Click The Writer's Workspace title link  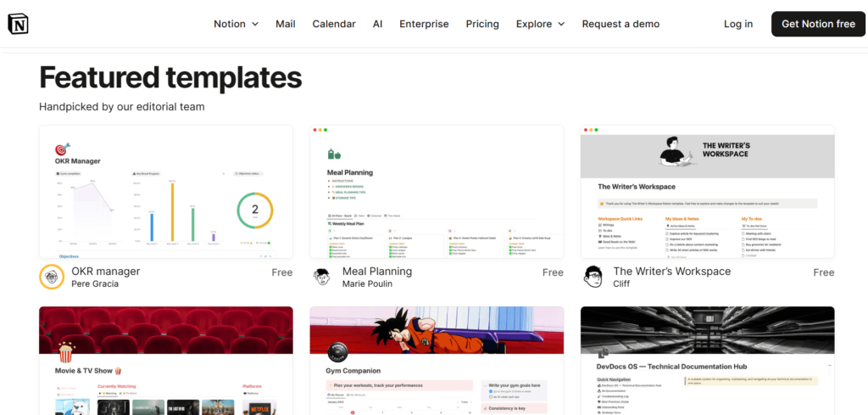pos(672,272)
